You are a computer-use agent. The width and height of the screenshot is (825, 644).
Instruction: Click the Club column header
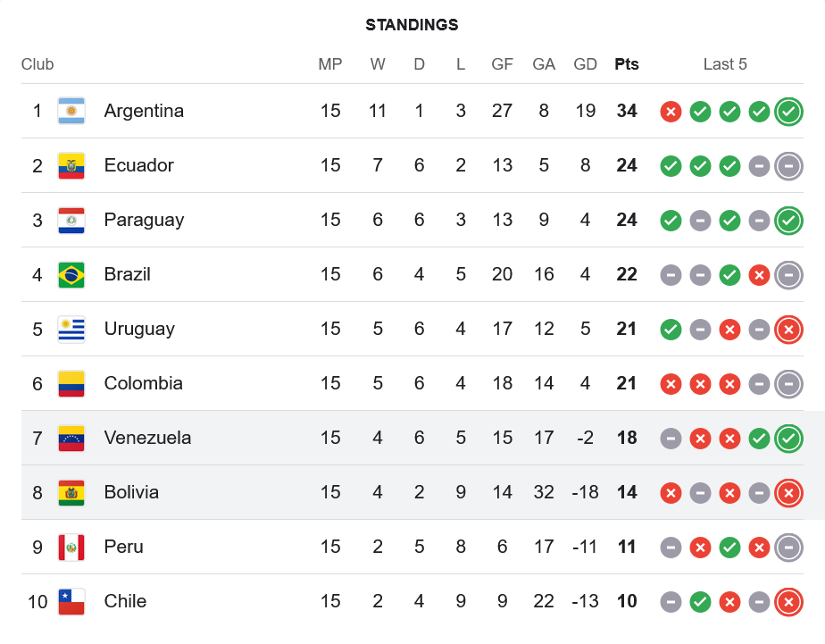tap(37, 64)
